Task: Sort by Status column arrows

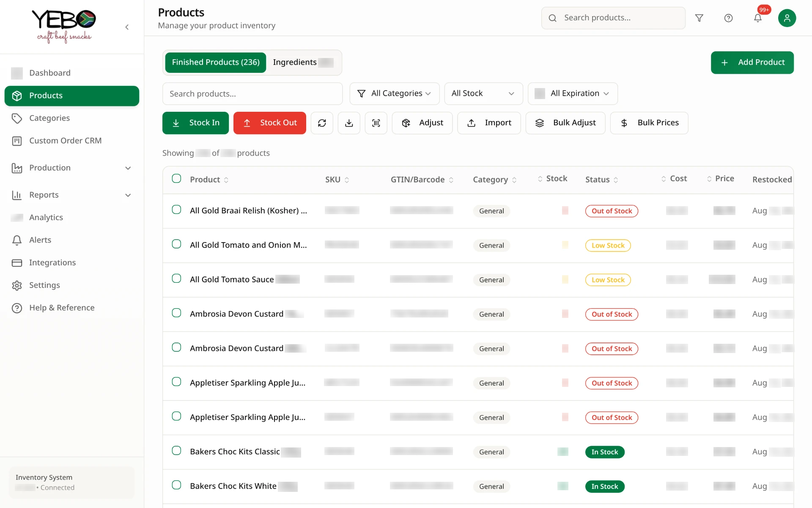Action: (616, 180)
